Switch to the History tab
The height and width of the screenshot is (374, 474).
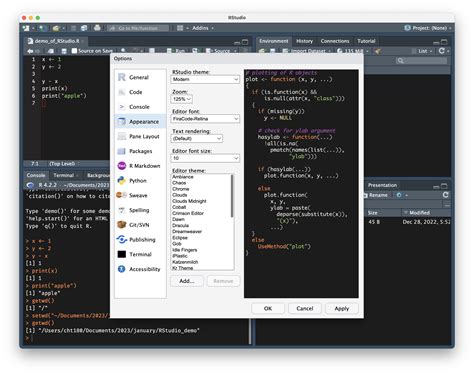point(304,41)
